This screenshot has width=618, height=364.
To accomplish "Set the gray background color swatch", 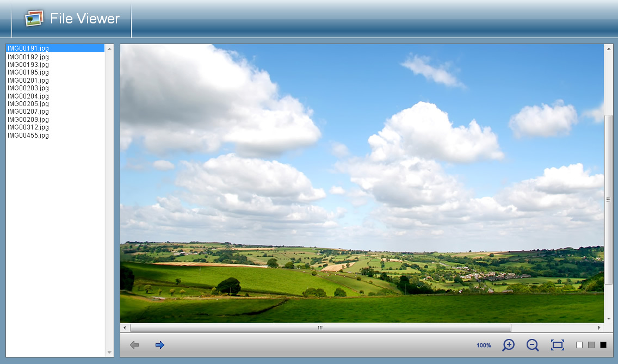I will pos(591,345).
